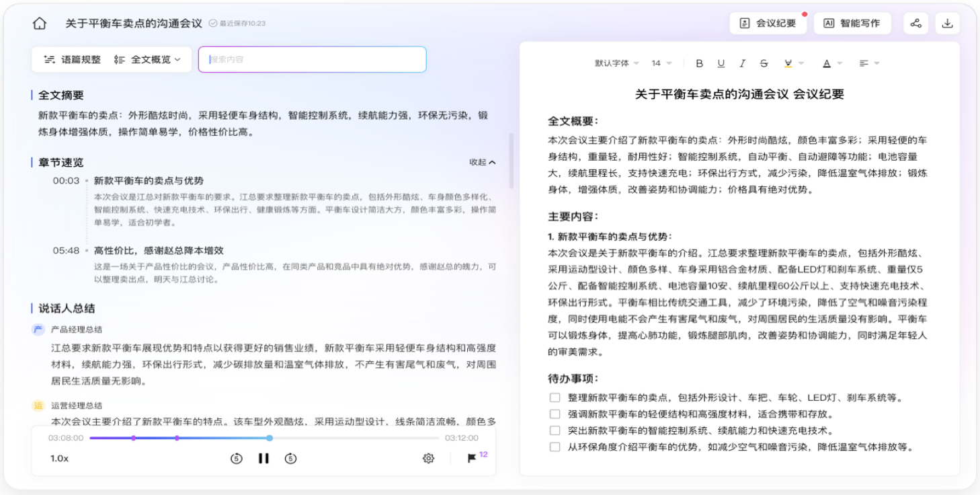The width and height of the screenshot is (980, 495).
Task: Apply strikethrough formatting
Action: pyautogui.click(x=764, y=63)
